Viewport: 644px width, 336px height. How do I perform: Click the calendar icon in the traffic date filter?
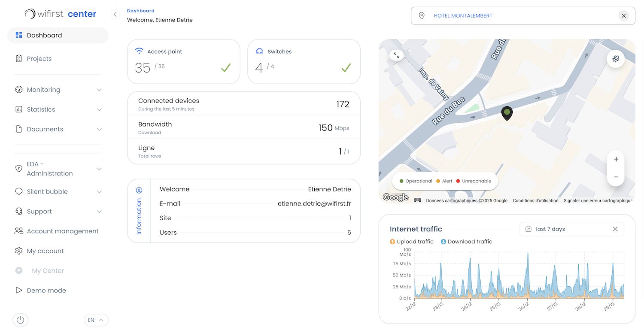[x=528, y=229]
